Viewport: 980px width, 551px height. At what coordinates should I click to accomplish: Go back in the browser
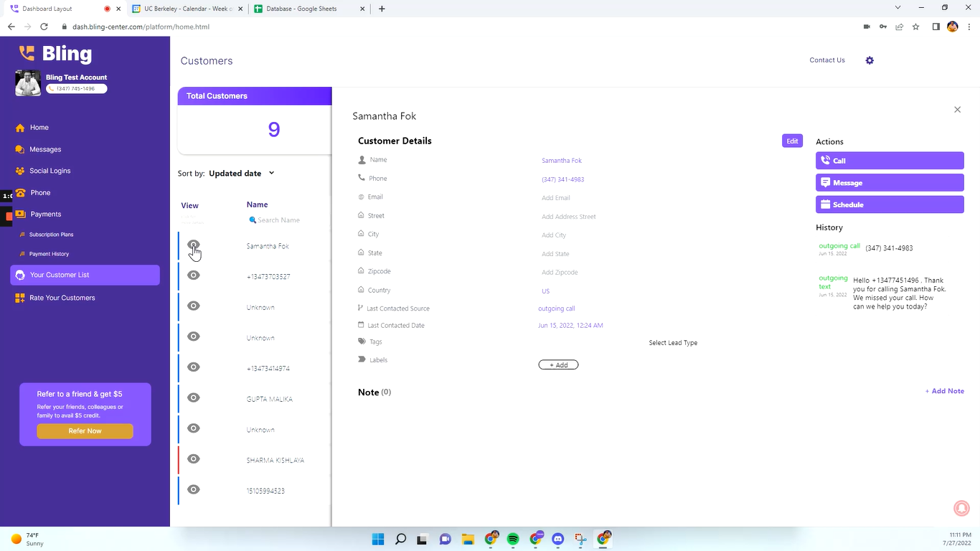[x=11, y=27]
